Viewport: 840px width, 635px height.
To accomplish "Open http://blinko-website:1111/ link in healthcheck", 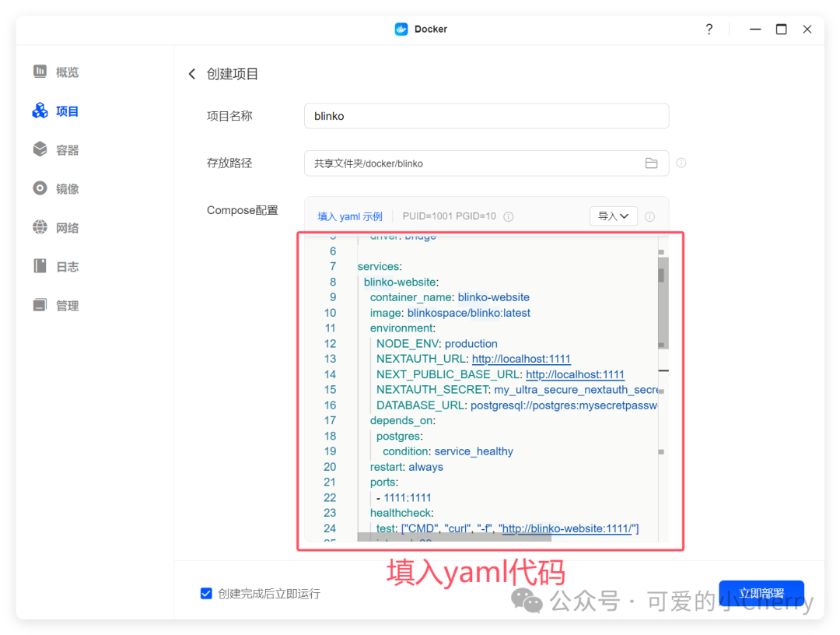I will click(567, 528).
